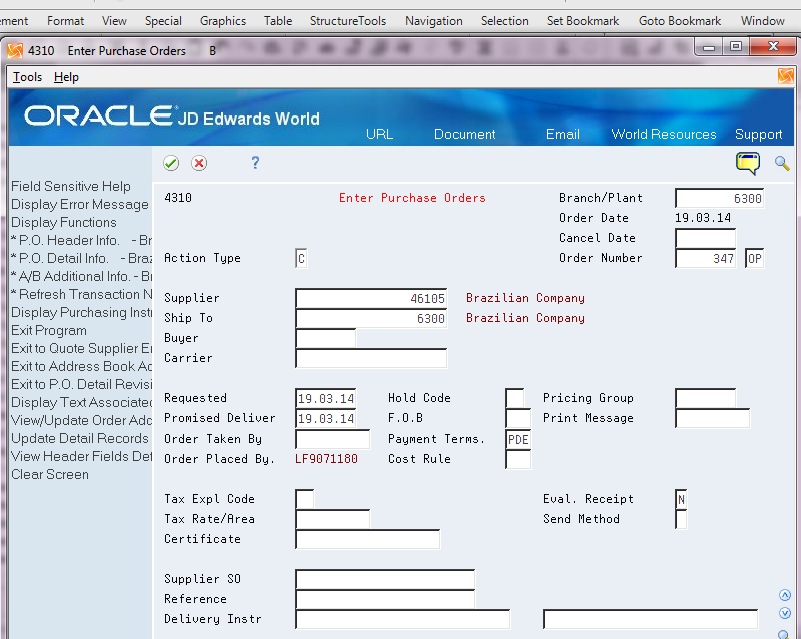Image resolution: width=801 pixels, height=639 pixels.
Task: Click the Buyer input field
Action: click(325, 338)
